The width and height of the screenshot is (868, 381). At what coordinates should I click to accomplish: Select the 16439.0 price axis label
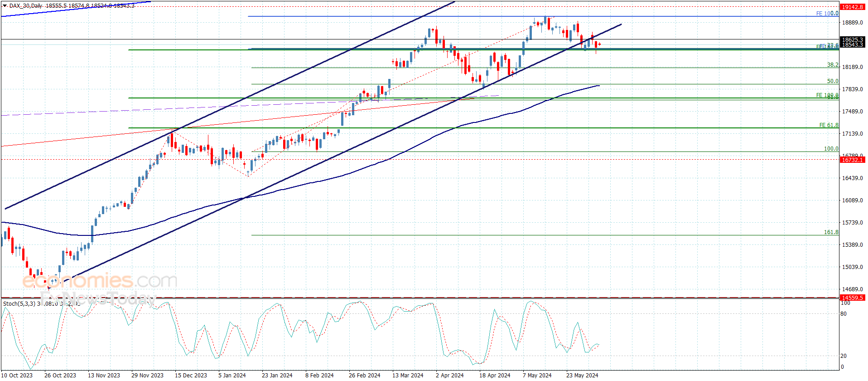pyautogui.click(x=852, y=178)
